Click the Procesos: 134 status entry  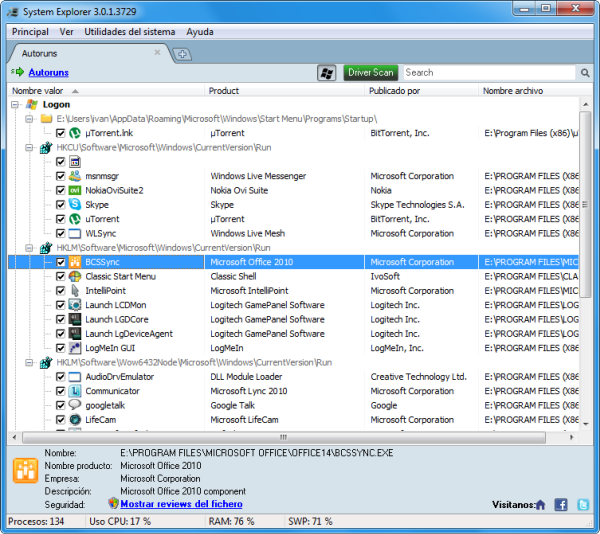tap(36, 521)
